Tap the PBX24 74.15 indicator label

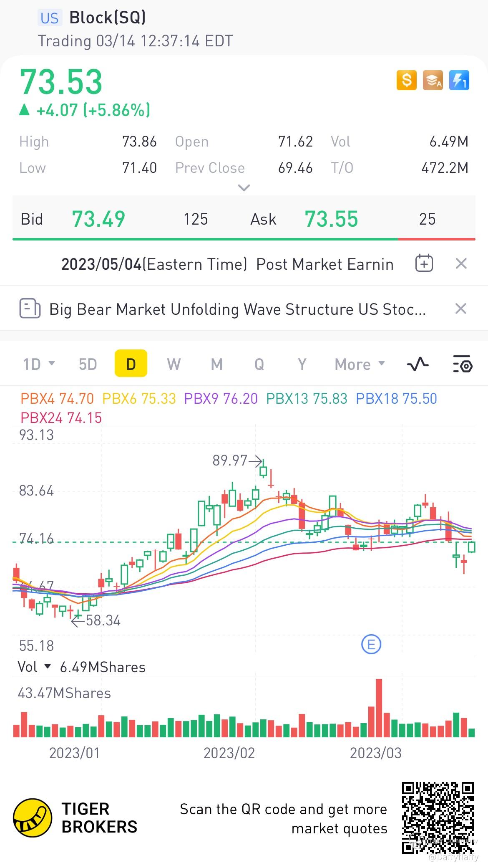61,418
